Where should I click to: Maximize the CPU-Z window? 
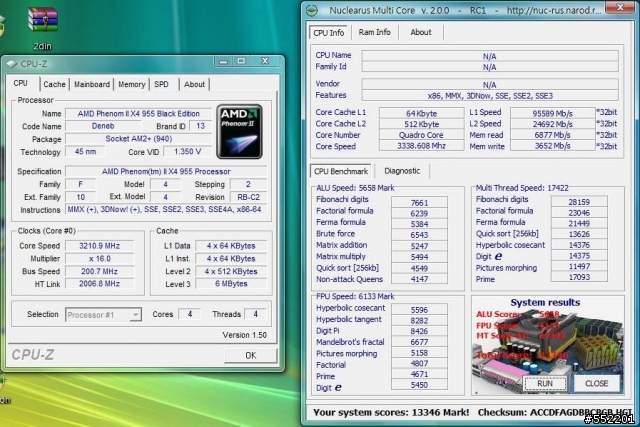(x=242, y=61)
